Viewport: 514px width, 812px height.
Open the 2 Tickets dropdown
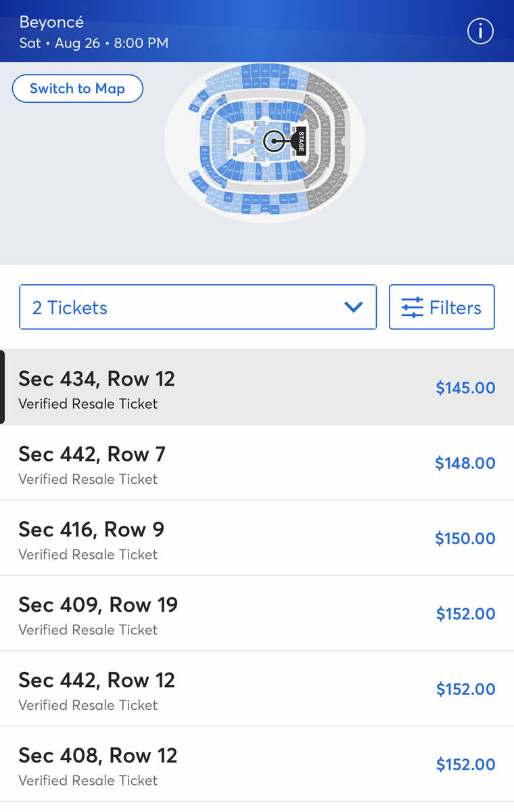coord(197,307)
